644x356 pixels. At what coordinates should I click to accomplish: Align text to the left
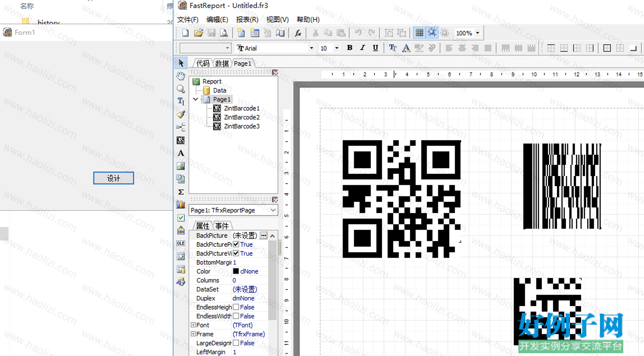tap(449, 48)
